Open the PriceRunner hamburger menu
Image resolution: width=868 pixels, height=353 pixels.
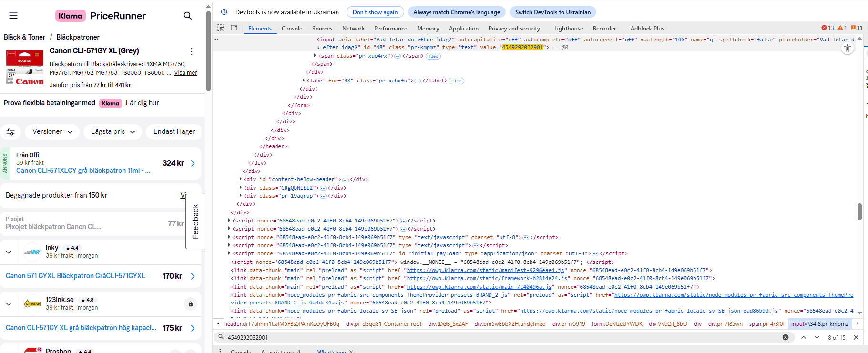(x=13, y=16)
